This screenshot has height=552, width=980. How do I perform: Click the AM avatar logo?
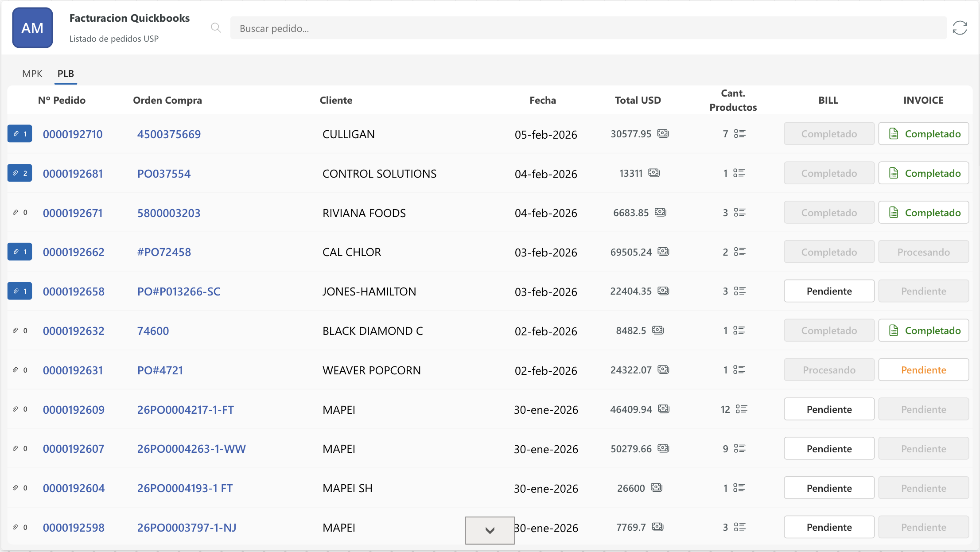[32, 28]
